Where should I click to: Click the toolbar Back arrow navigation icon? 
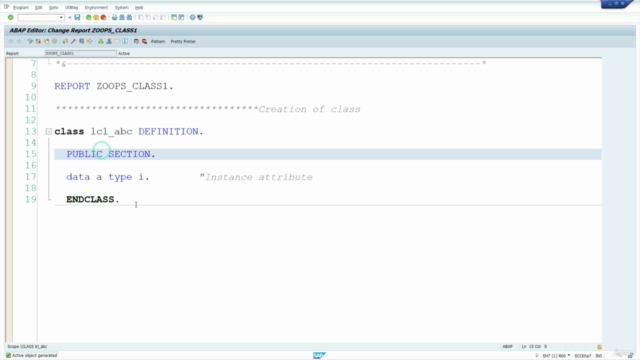11,41
